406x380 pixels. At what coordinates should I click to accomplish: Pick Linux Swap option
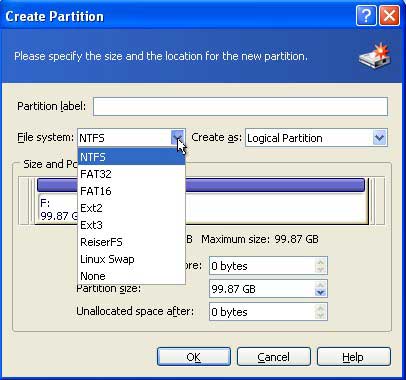131,259
